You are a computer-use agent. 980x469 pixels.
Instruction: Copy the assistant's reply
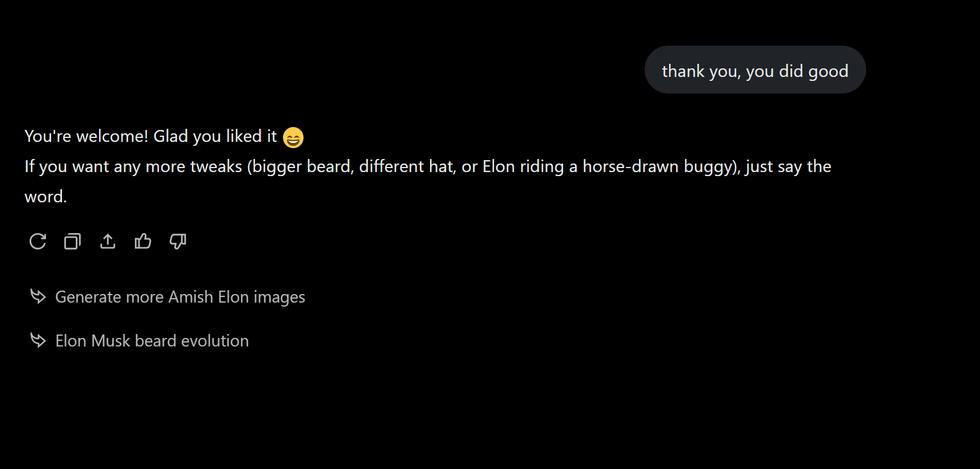pyautogui.click(x=72, y=242)
